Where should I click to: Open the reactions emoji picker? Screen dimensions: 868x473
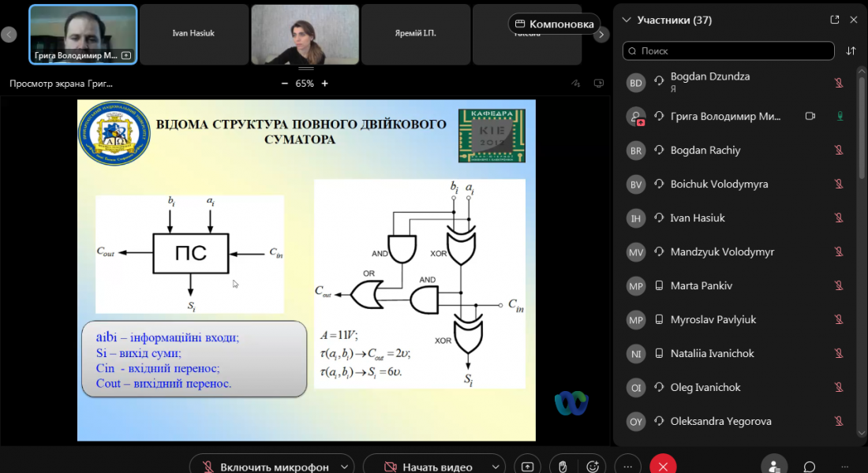tap(593, 466)
